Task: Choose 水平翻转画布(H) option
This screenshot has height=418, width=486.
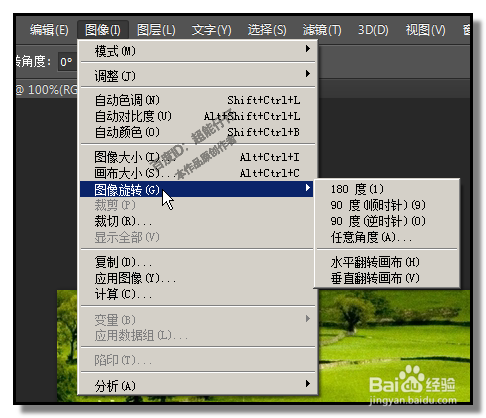Action: [x=387, y=262]
